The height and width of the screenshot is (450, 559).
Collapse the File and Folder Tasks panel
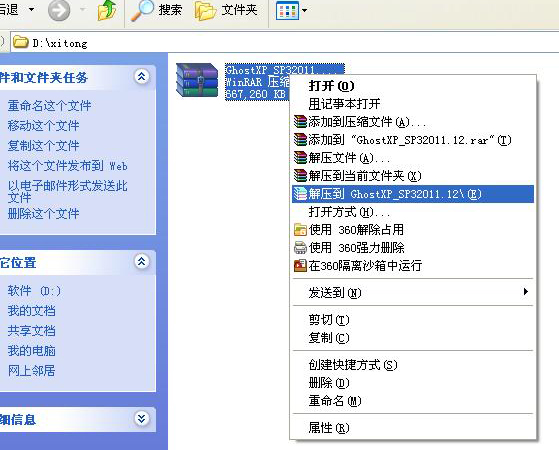(x=142, y=76)
